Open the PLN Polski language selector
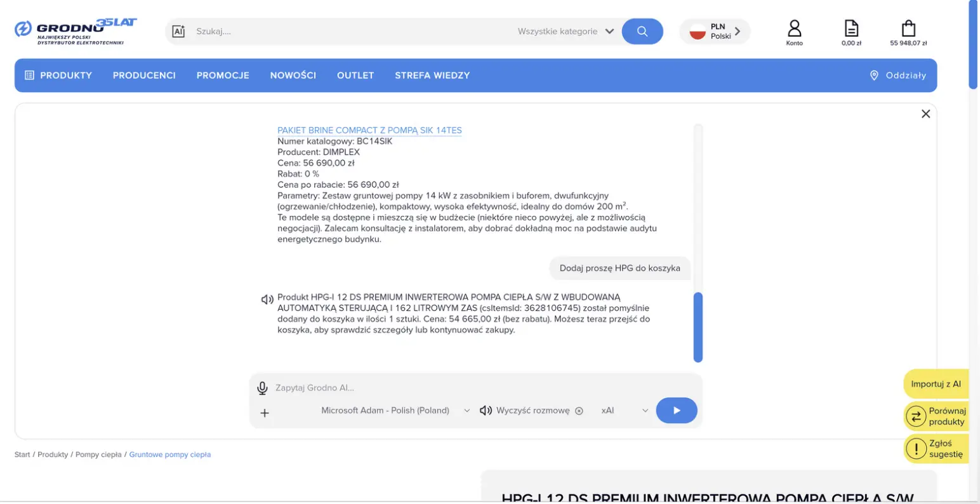This screenshot has height=504, width=980. [715, 31]
